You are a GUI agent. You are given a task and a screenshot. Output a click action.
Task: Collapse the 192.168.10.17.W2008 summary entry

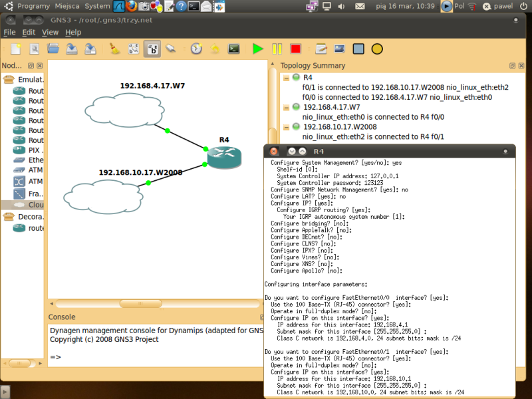tap(287, 128)
